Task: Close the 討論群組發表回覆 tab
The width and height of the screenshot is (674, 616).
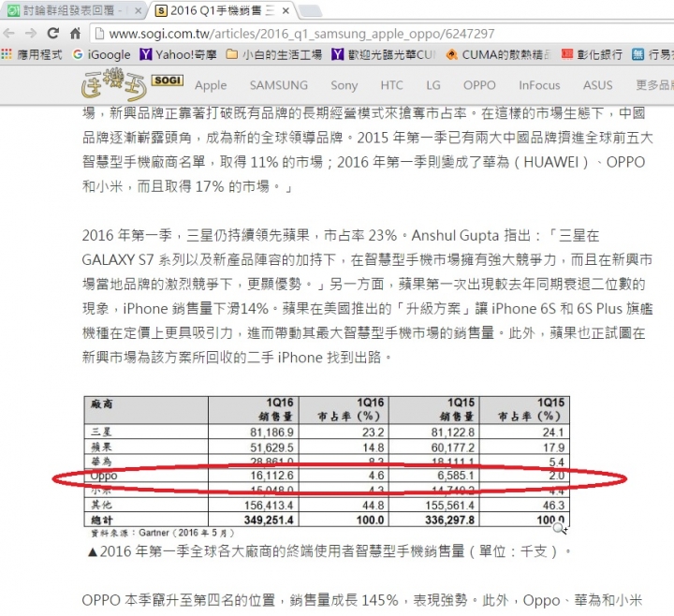Action: (x=138, y=10)
